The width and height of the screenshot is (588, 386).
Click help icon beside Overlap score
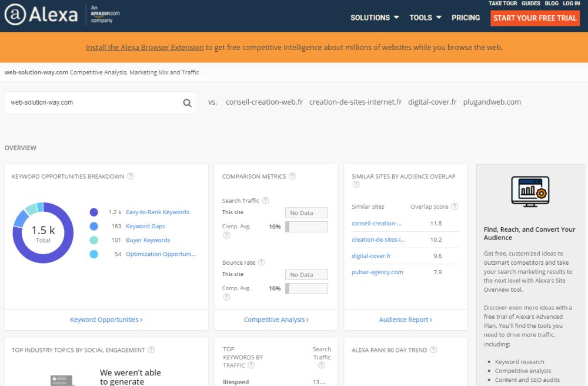point(455,207)
